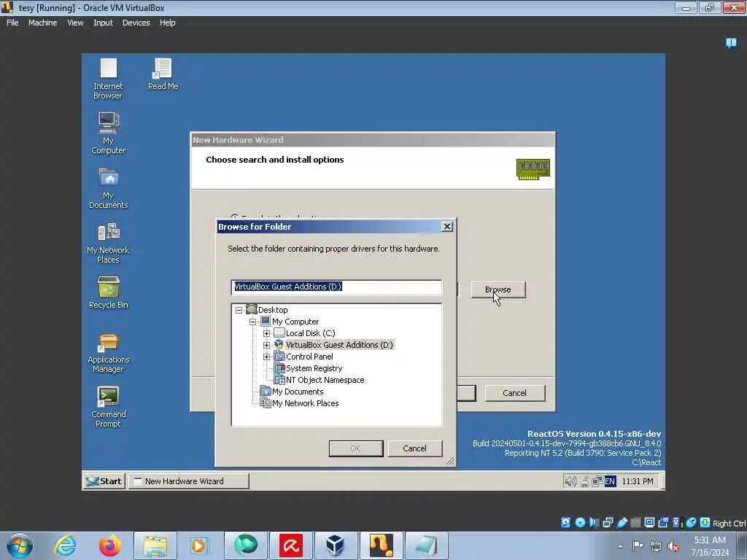Click OK in Browse for Folder

[x=355, y=448]
